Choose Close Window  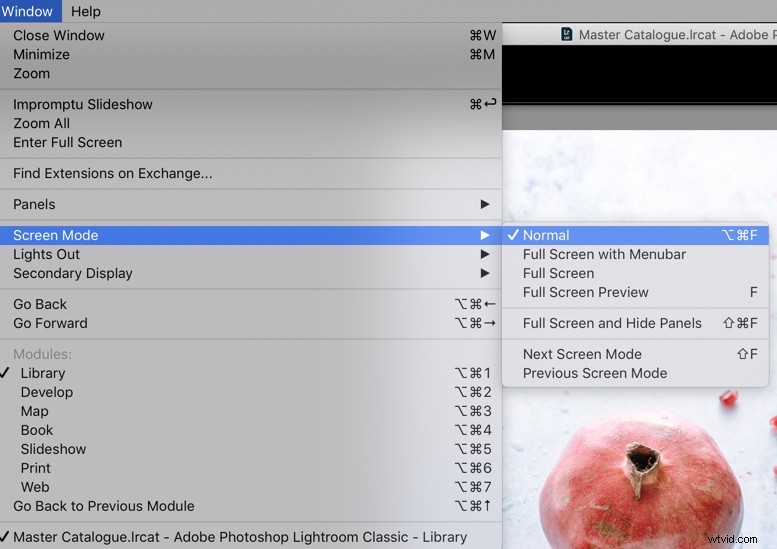point(251,35)
